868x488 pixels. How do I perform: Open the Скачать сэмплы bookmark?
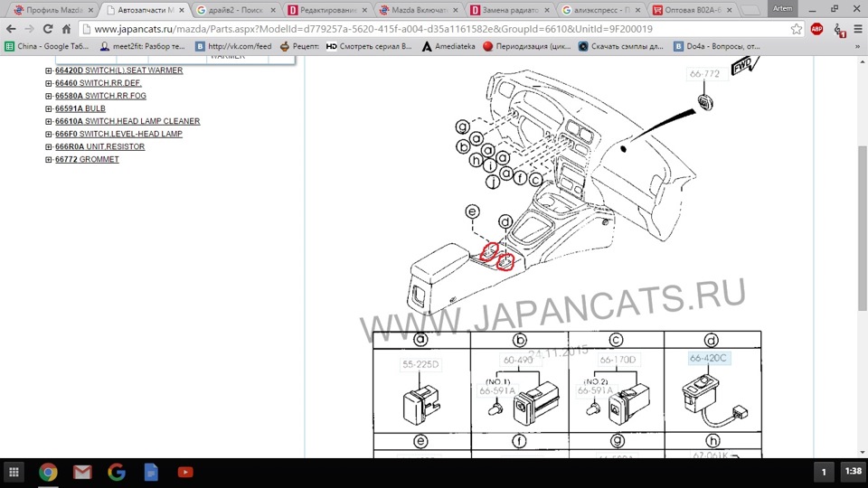(621, 46)
